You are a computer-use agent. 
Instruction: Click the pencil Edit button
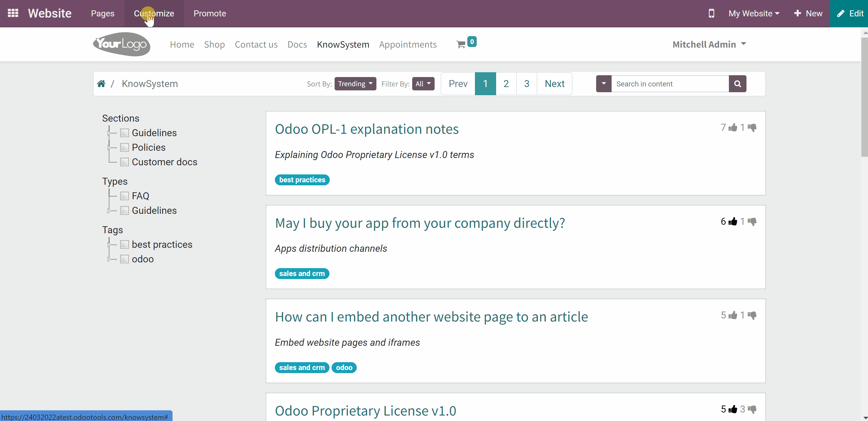click(x=849, y=13)
